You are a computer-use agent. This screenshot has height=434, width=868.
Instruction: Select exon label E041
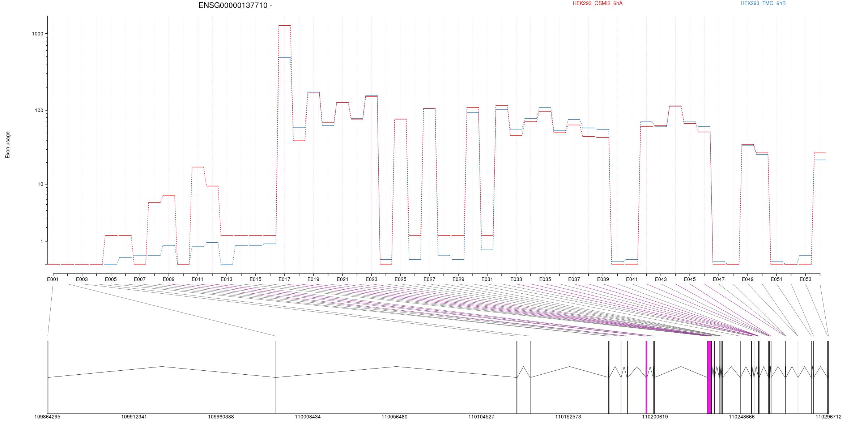click(632, 279)
